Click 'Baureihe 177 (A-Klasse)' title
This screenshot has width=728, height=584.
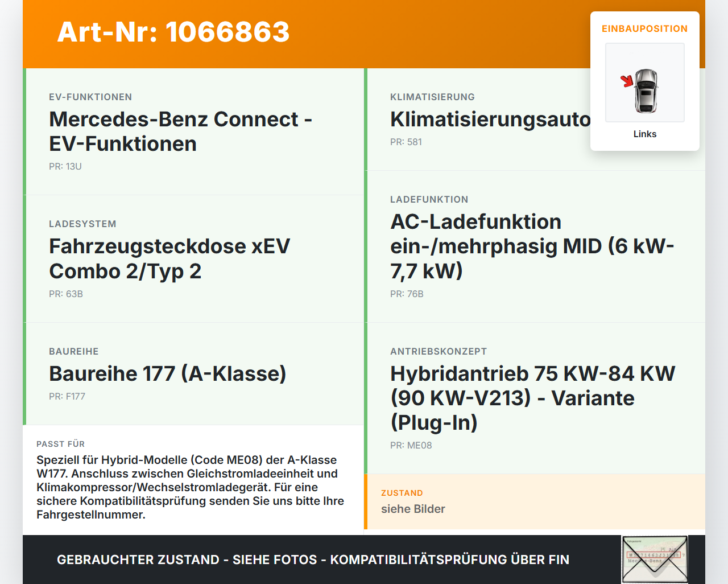[168, 373]
